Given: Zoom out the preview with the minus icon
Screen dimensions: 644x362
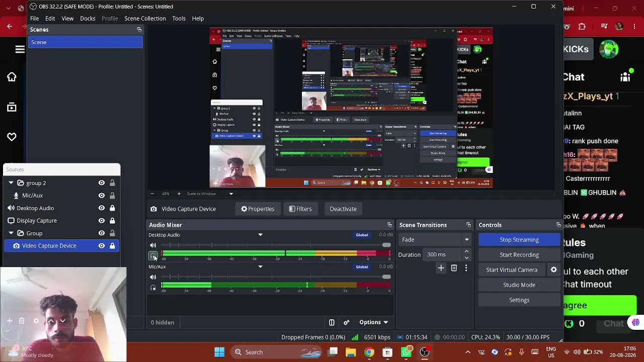Looking at the screenshot, I should (x=152, y=194).
